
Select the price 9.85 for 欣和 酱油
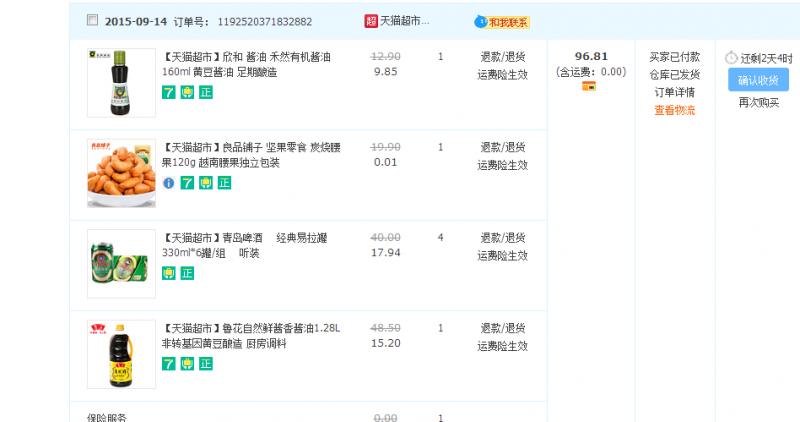(x=385, y=72)
